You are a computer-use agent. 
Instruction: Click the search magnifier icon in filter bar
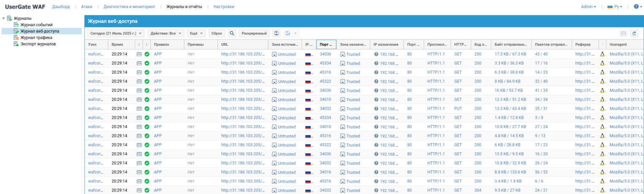[232, 33]
